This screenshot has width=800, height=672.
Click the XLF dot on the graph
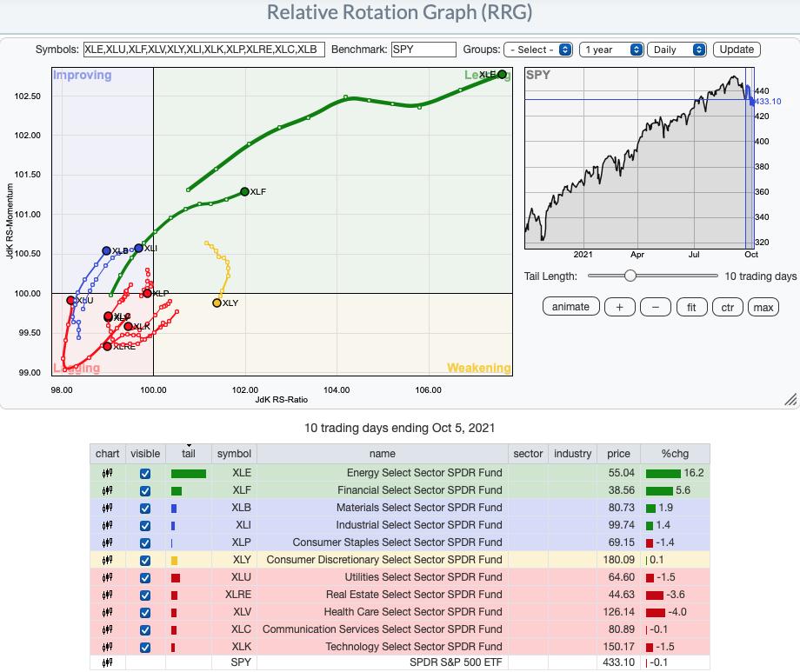click(x=244, y=191)
